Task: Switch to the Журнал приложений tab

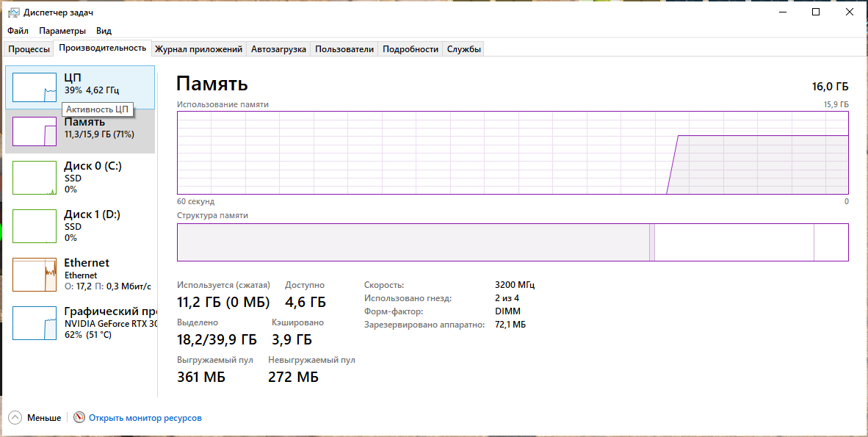Action: tap(198, 49)
